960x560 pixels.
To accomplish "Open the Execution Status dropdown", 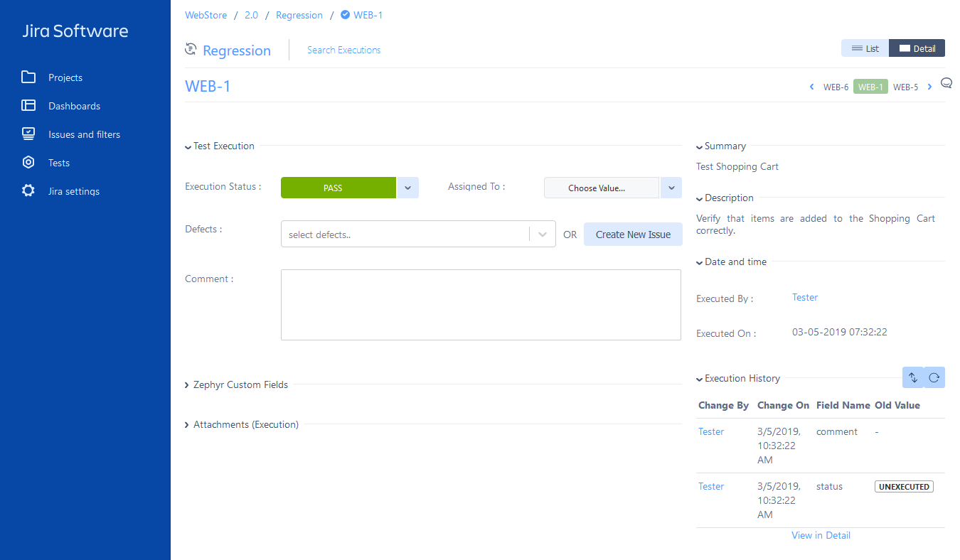I will coord(407,187).
